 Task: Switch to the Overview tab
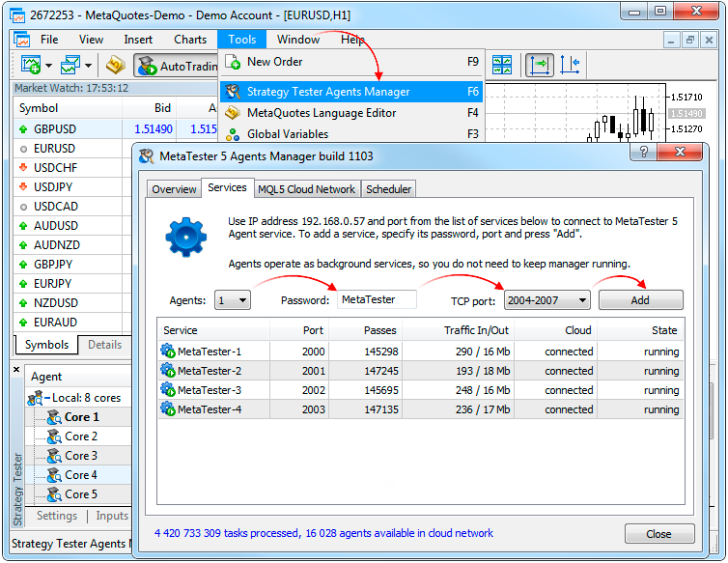click(174, 189)
